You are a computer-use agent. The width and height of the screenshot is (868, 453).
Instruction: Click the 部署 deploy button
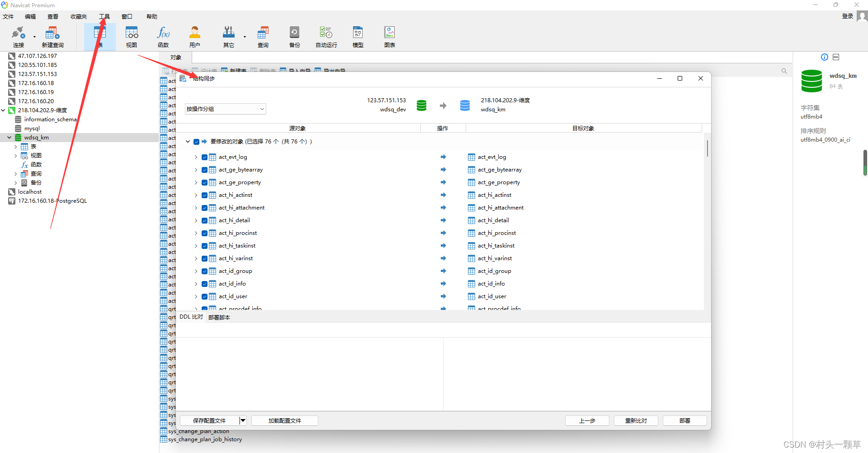coord(685,421)
